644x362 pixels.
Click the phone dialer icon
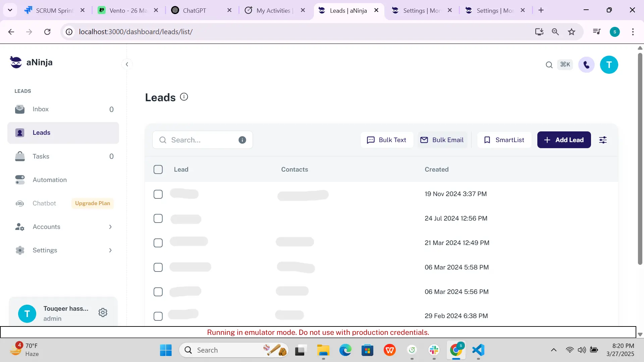586,65
